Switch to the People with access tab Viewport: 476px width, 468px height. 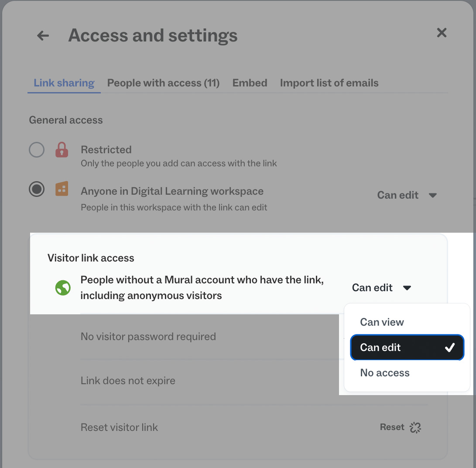[x=163, y=83]
